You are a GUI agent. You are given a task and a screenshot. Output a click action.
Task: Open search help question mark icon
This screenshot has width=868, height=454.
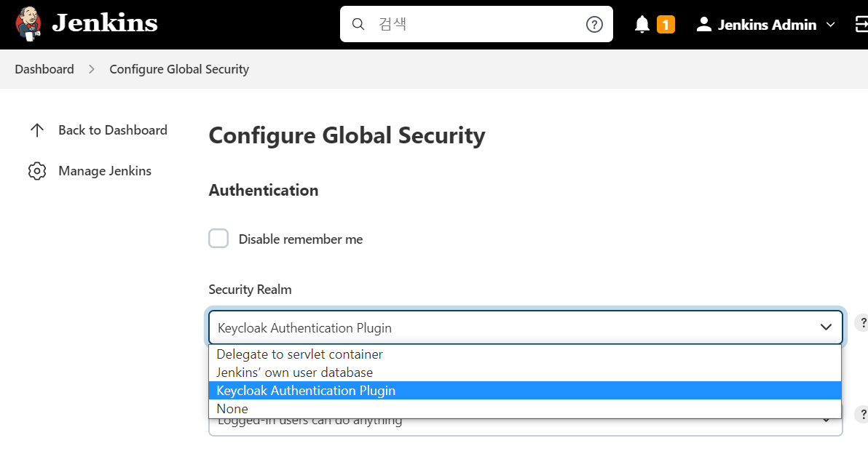594,24
